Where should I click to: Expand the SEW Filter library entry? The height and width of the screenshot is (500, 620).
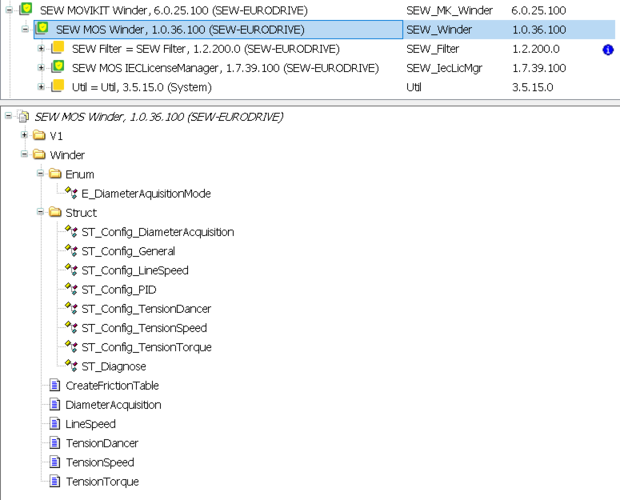(x=41, y=48)
